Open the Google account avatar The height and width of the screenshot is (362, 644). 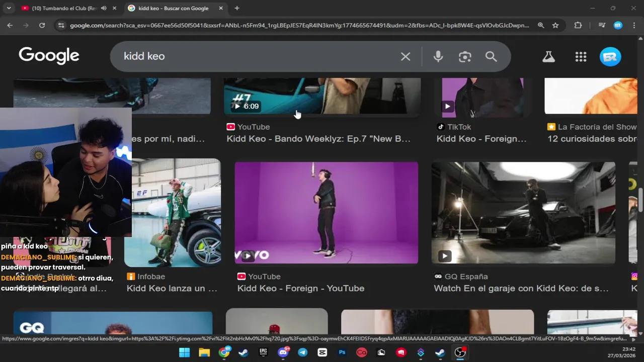[610, 57]
